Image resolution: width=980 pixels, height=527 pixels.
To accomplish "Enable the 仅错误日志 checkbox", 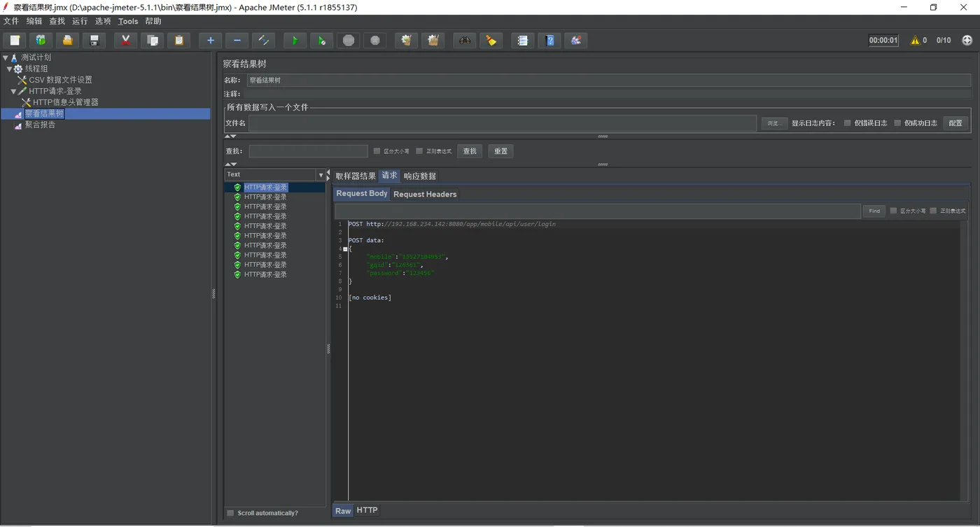I will 847,123.
